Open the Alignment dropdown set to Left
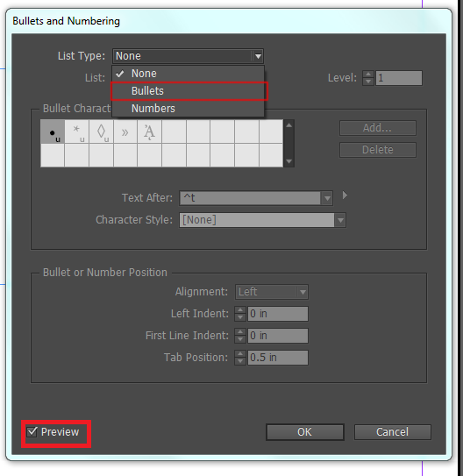 pyautogui.click(x=303, y=292)
